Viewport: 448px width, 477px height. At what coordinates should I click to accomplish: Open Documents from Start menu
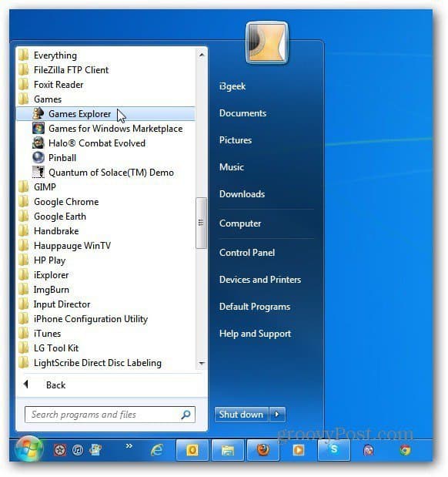(242, 113)
